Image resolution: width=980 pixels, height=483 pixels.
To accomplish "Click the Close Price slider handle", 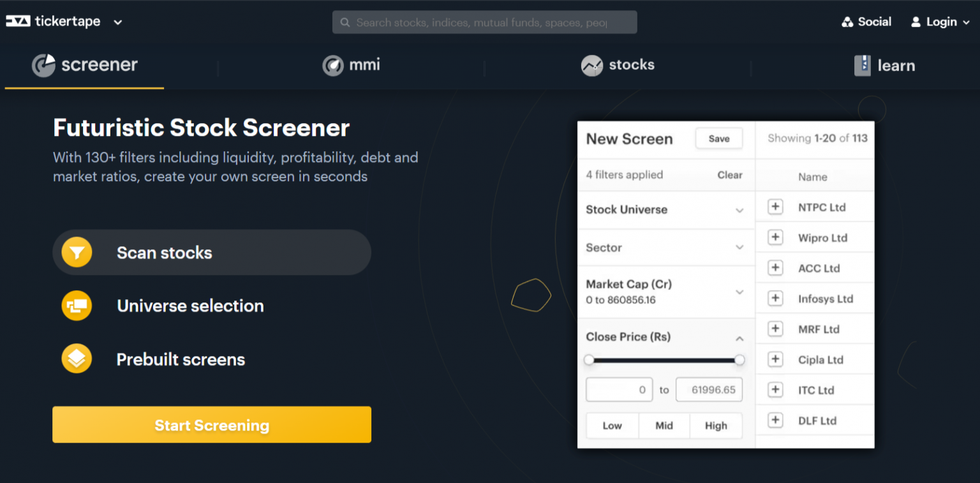I will tap(739, 359).
